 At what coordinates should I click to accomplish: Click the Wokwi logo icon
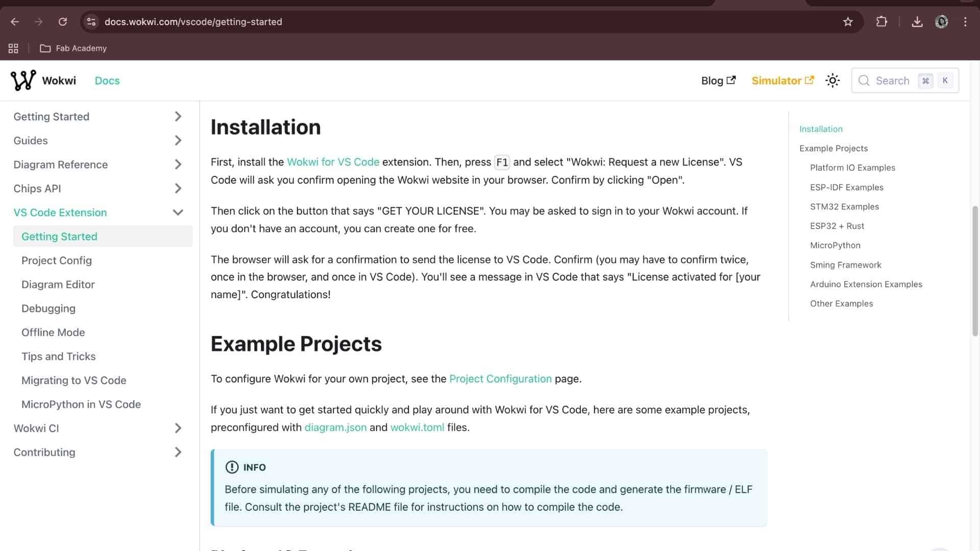pos(23,81)
